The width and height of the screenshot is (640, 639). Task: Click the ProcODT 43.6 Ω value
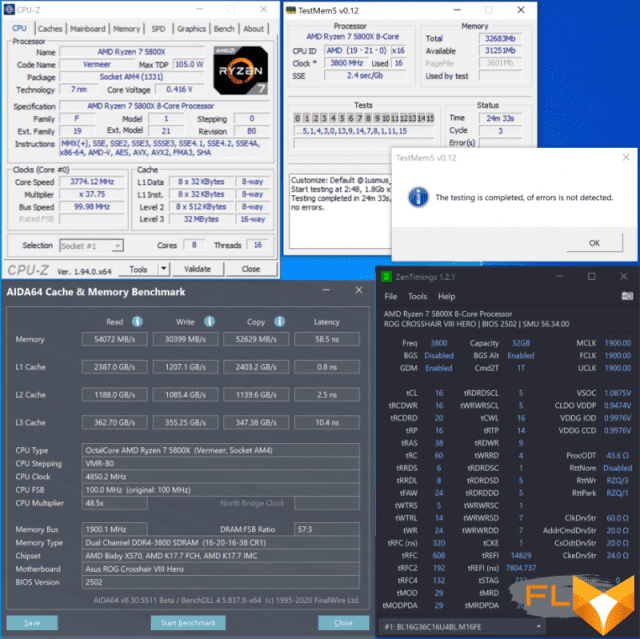tap(618, 455)
